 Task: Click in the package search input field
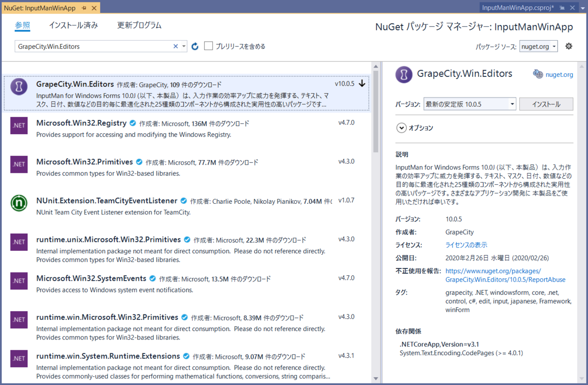pos(94,46)
